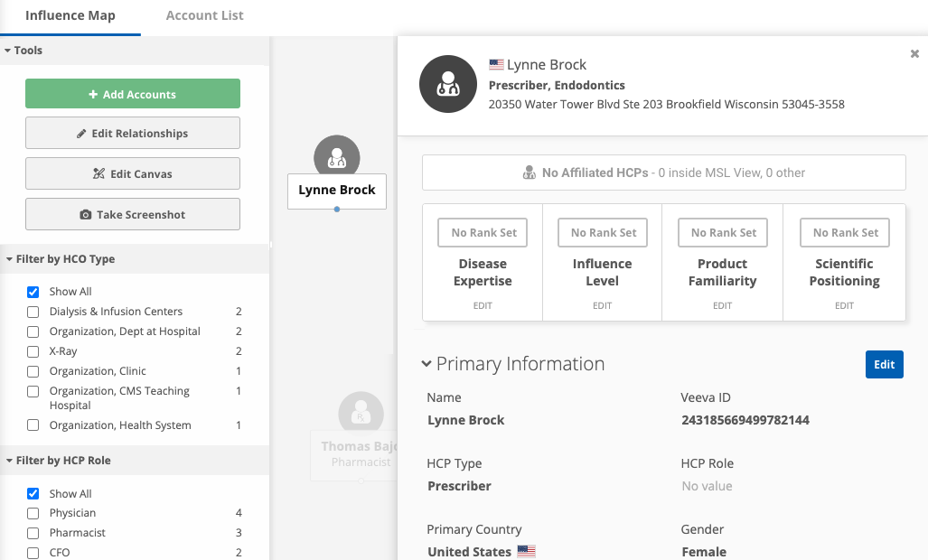Collapse the Primary Information section
The height and width of the screenshot is (560, 928).
(x=427, y=364)
